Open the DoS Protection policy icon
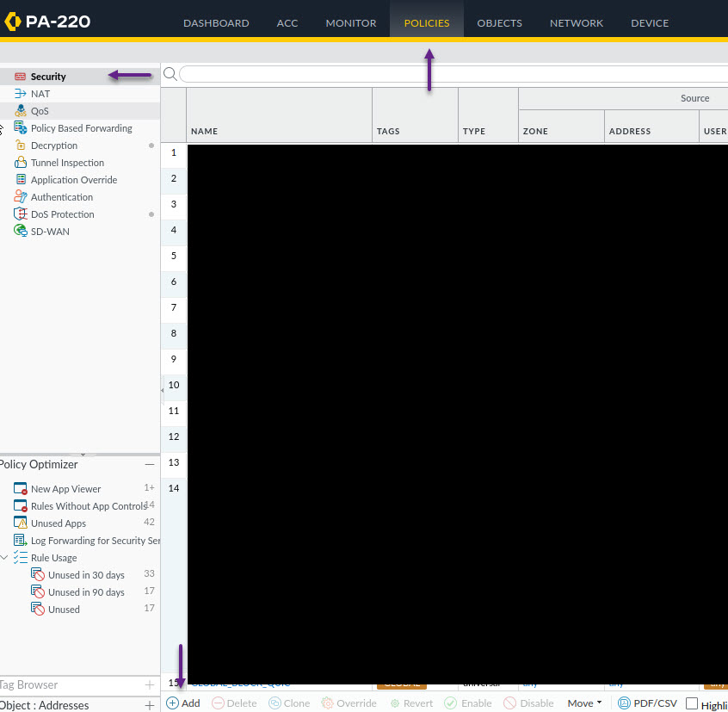This screenshot has height=712, width=728. point(21,214)
